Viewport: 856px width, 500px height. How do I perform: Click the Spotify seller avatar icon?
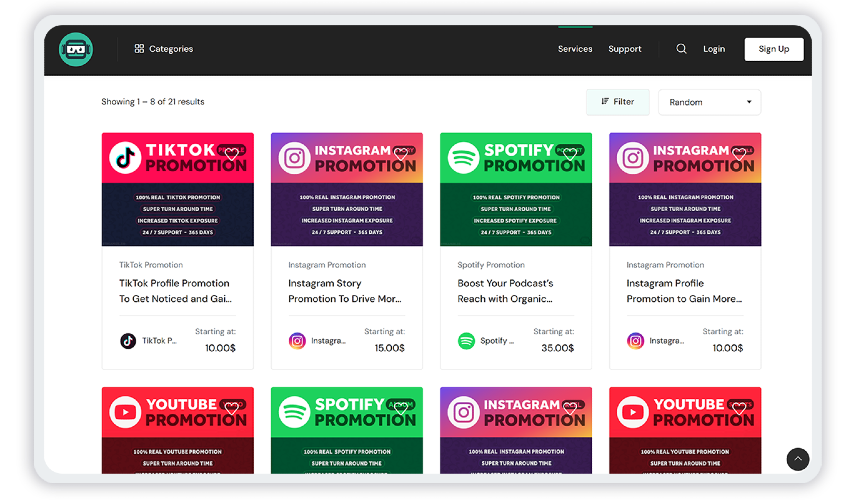(x=466, y=341)
